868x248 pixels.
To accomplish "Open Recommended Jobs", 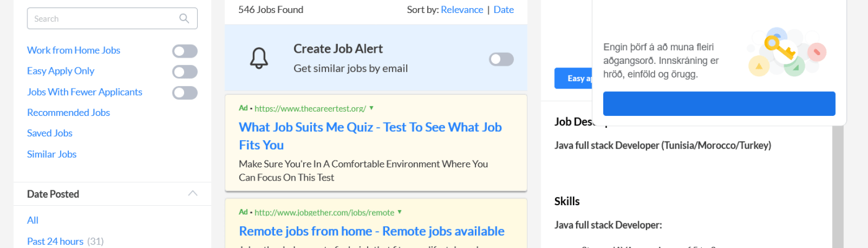I will click(68, 112).
